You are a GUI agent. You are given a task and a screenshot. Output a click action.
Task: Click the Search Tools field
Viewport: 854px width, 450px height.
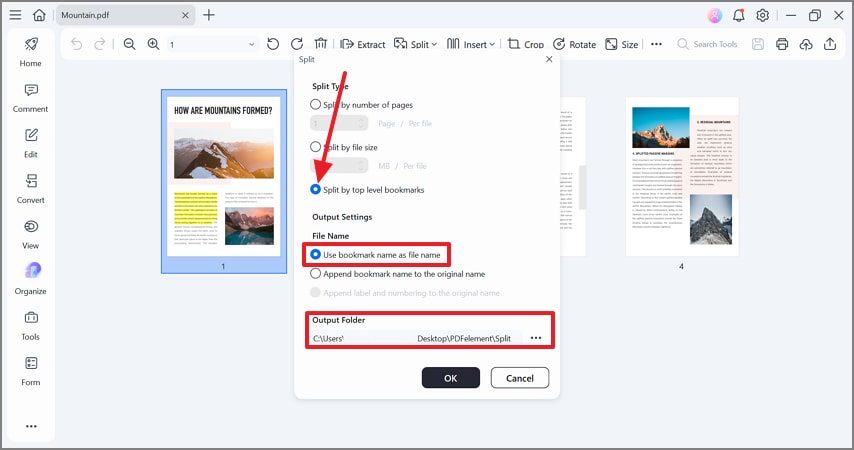pyautogui.click(x=707, y=44)
